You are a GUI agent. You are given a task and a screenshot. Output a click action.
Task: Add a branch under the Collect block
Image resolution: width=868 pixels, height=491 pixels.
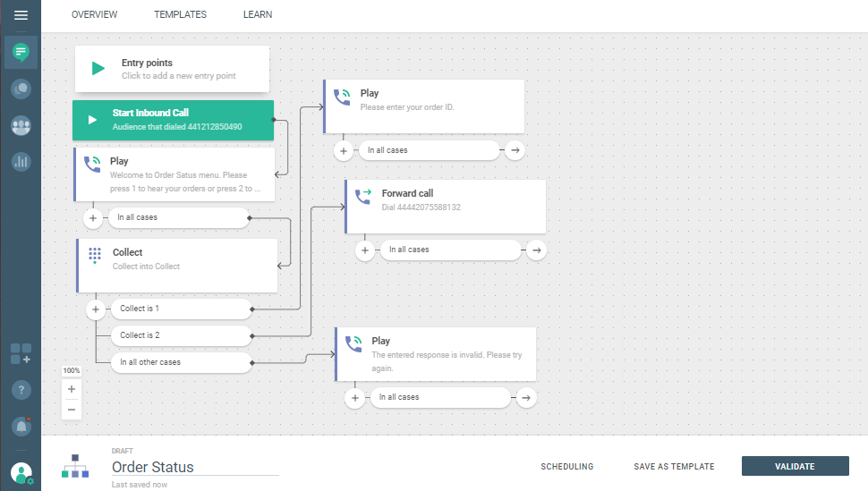[95, 309]
